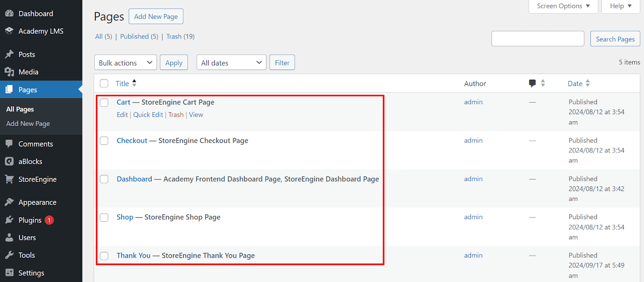The height and width of the screenshot is (282, 644).
Task: Open the Thank You page title link
Action: tap(134, 255)
